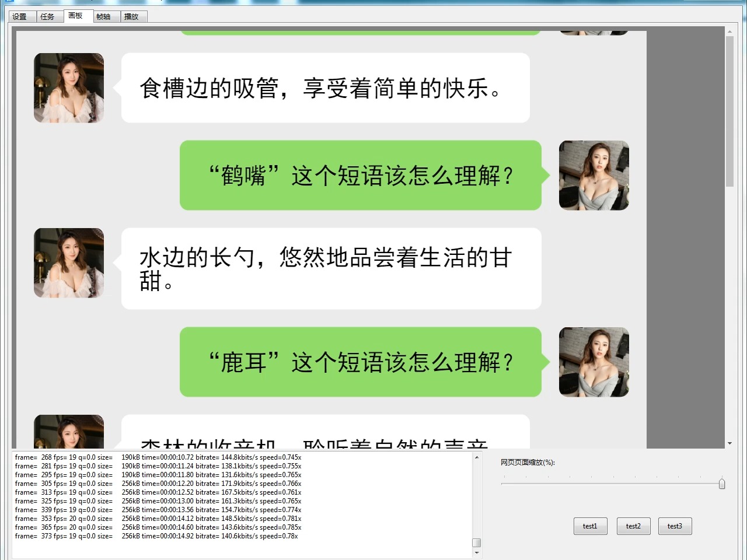Click the test3 button
The height and width of the screenshot is (560, 747).
675,526
